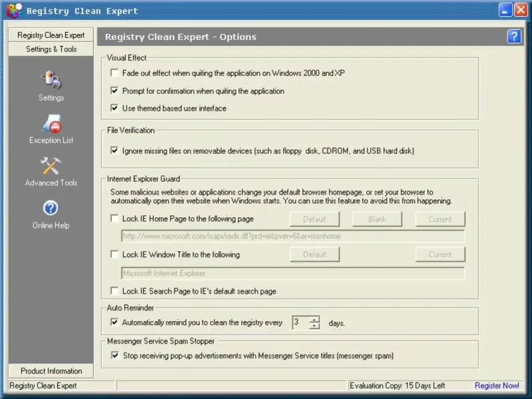Click Messenger Service Spam Stopper group label

[161, 341]
